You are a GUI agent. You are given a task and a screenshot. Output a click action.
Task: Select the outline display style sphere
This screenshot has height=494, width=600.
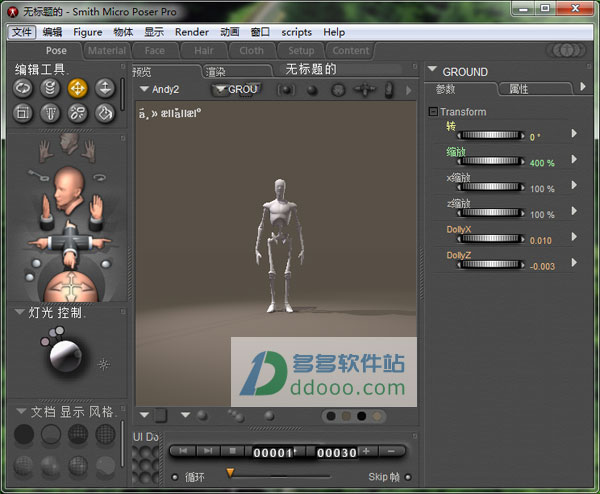[51, 434]
